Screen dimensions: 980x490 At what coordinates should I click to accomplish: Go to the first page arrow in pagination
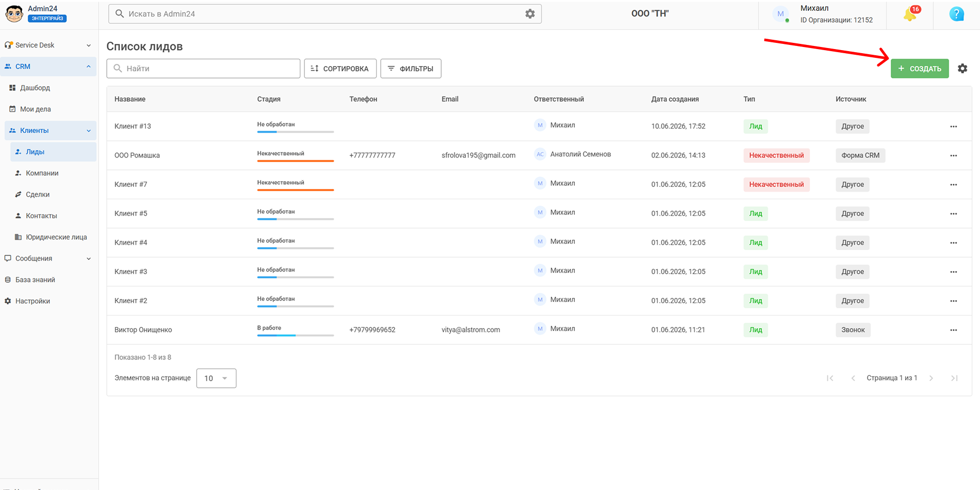point(830,378)
